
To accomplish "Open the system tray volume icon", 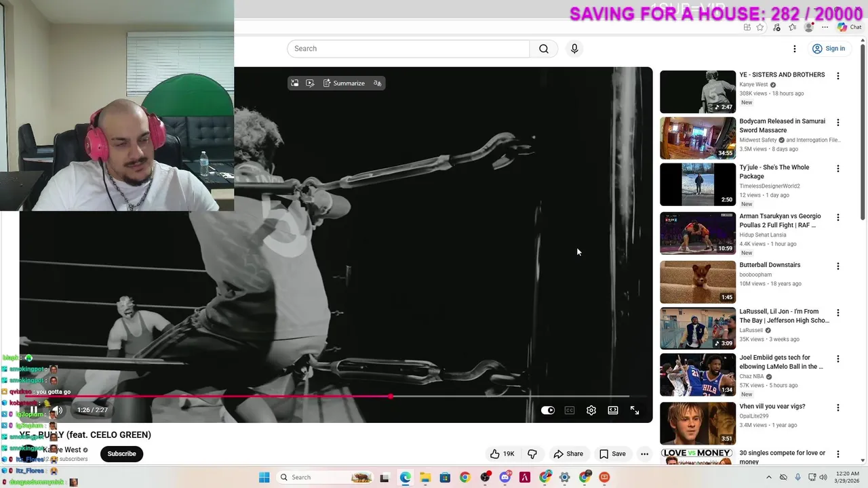I will (x=823, y=477).
